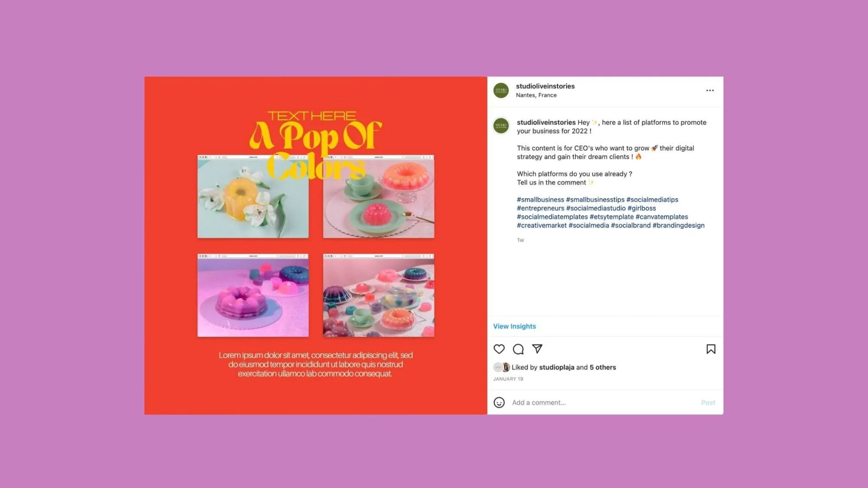Click the Post comment button
This screenshot has height=488, width=868.
click(708, 403)
